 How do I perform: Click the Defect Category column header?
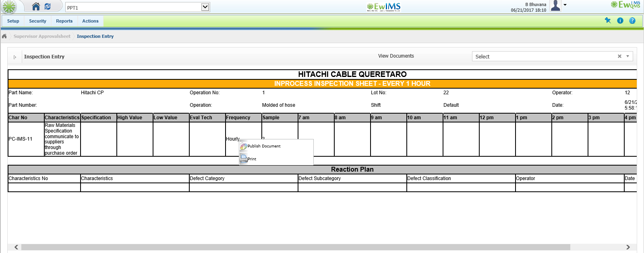tap(243, 178)
